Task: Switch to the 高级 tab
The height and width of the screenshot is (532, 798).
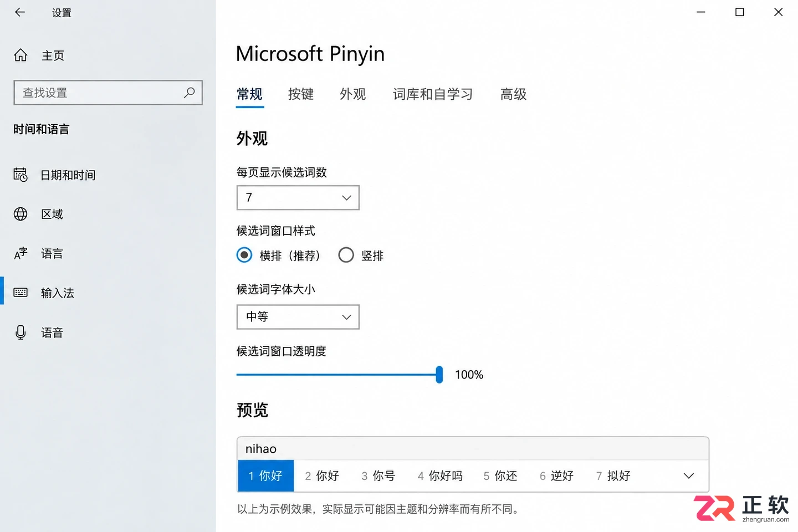Action: pos(513,94)
